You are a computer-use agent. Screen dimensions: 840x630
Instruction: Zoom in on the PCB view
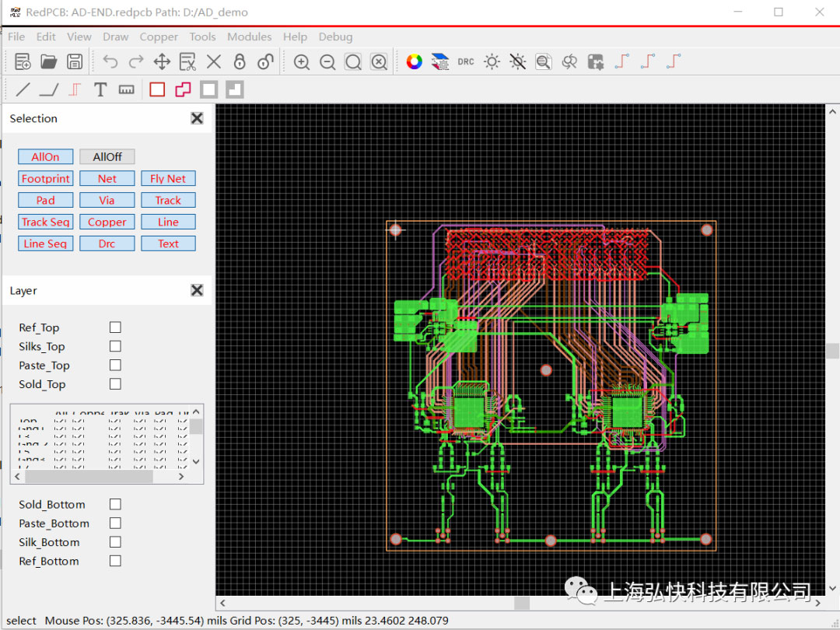[302, 62]
